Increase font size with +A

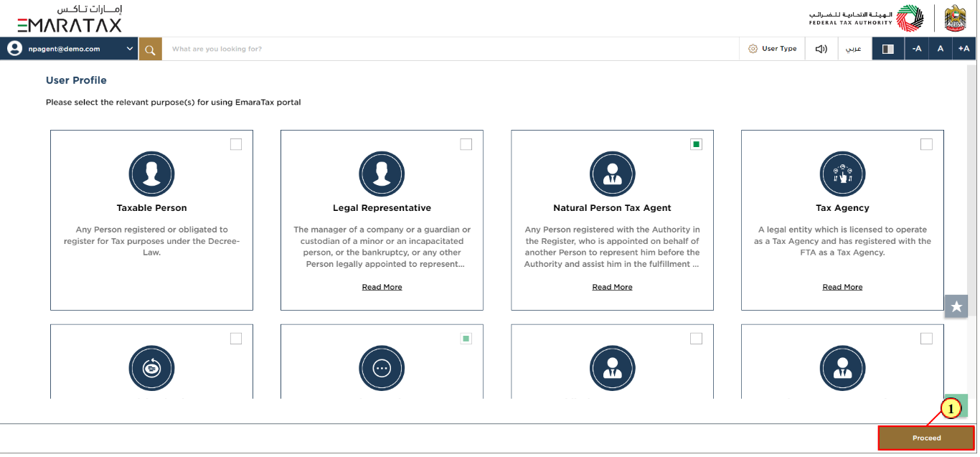[963, 49]
